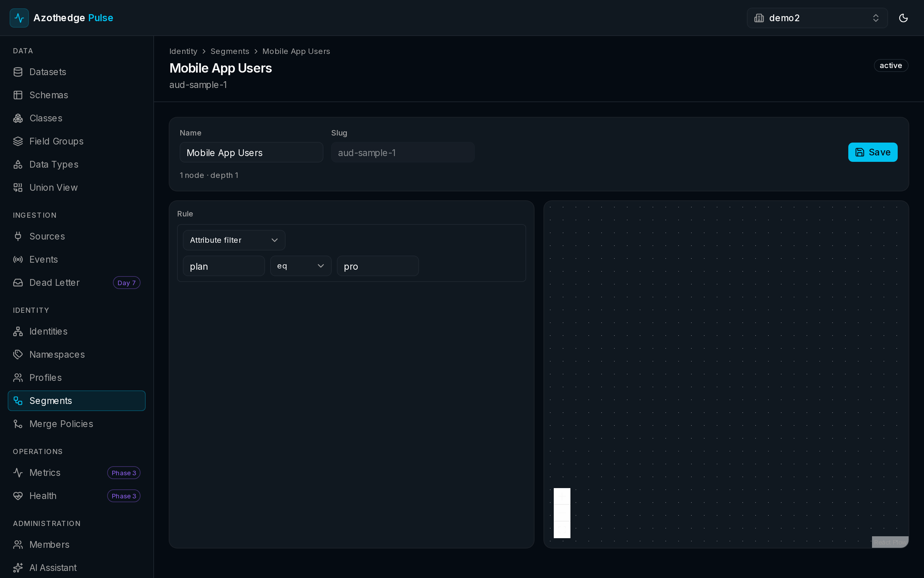Click the Identity breadcrumb link
Viewport: 924px width, 578px height.
pyautogui.click(x=183, y=51)
